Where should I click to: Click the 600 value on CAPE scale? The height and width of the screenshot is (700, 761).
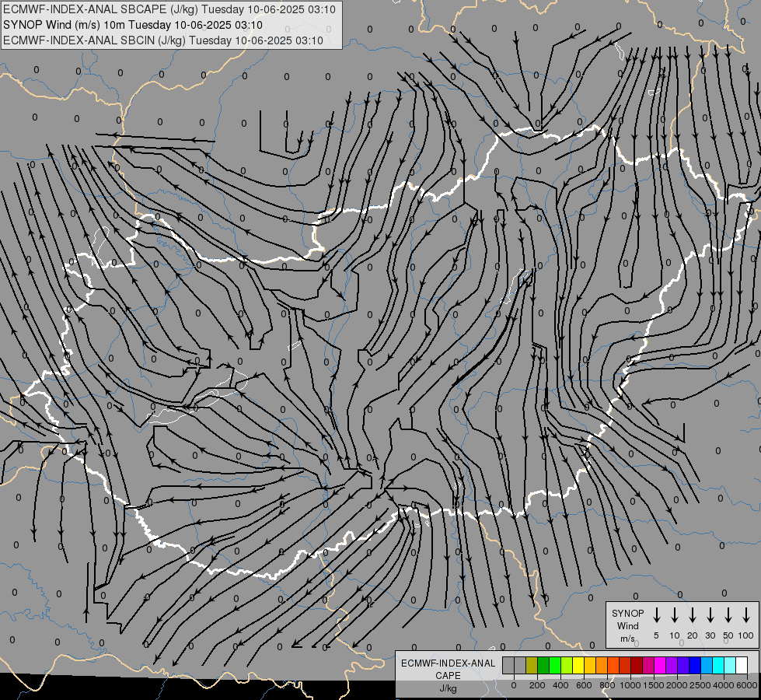[x=584, y=685]
